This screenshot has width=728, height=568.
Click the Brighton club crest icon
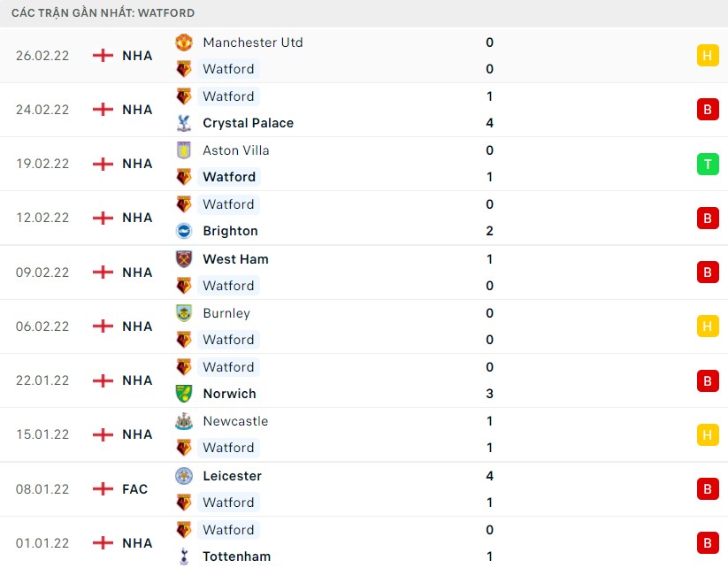pyautogui.click(x=185, y=231)
